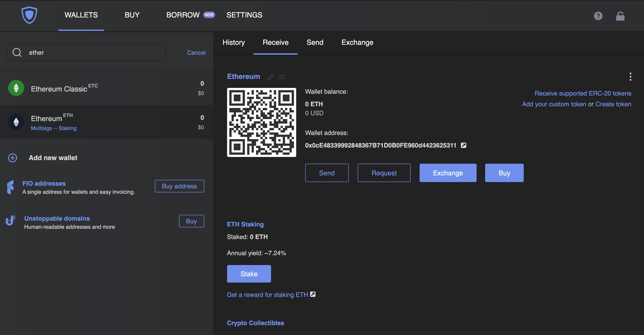
Task: Cancel the wallet search
Action: point(196,53)
